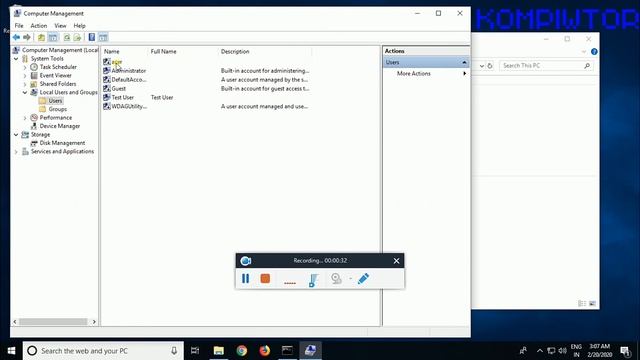Select the pencil annotation tool in the recorder
The image size is (640, 360).
pos(363,278)
